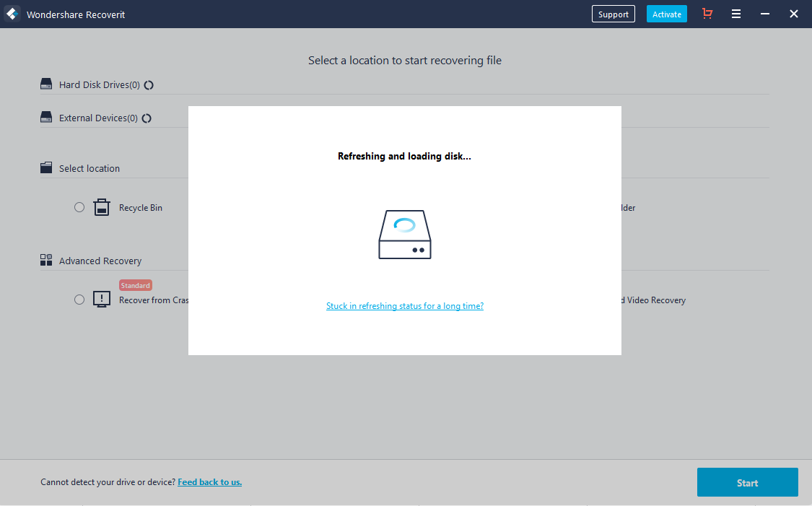Click 'Refreshing and loading disk...' text
This screenshot has width=812, height=506.
pyautogui.click(x=404, y=157)
